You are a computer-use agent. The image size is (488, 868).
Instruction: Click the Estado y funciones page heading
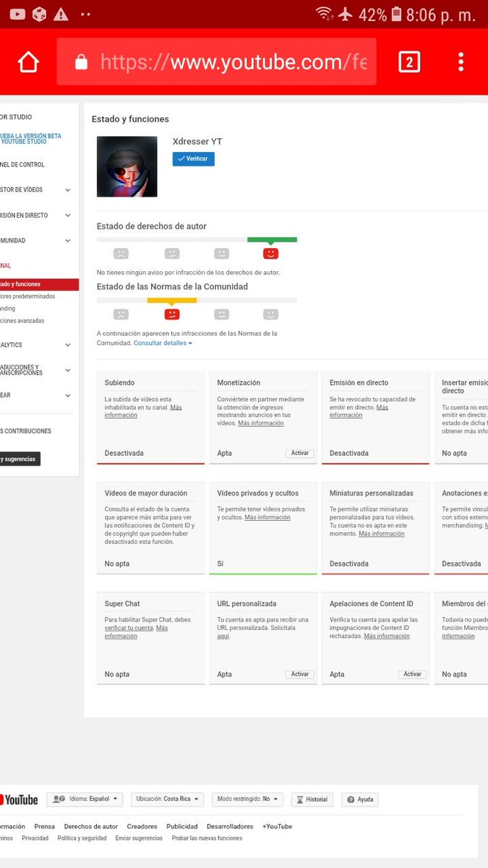pos(130,119)
